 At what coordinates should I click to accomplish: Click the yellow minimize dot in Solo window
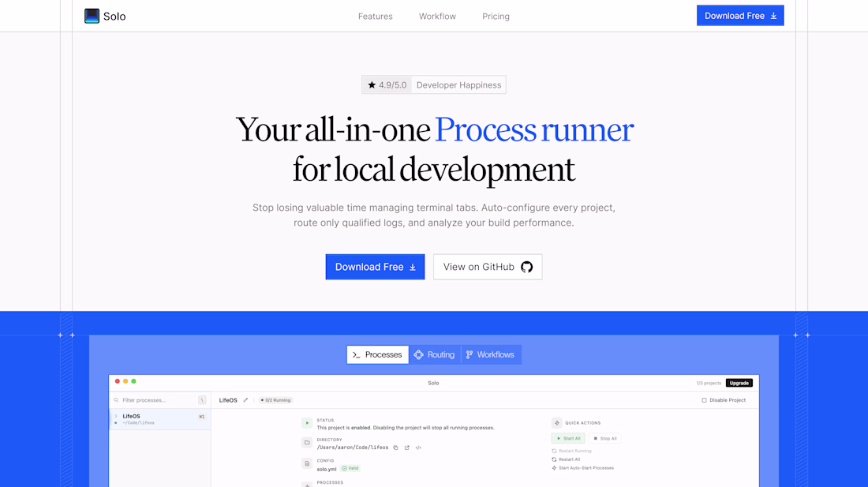125,381
